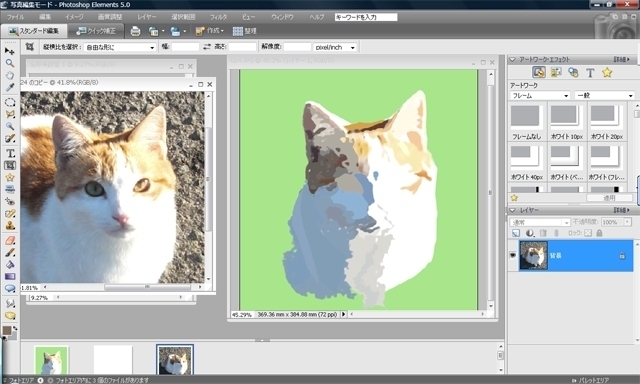Toggle the lock all layer icon
This screenshot has height=384, width=640.
pos(599,233)
